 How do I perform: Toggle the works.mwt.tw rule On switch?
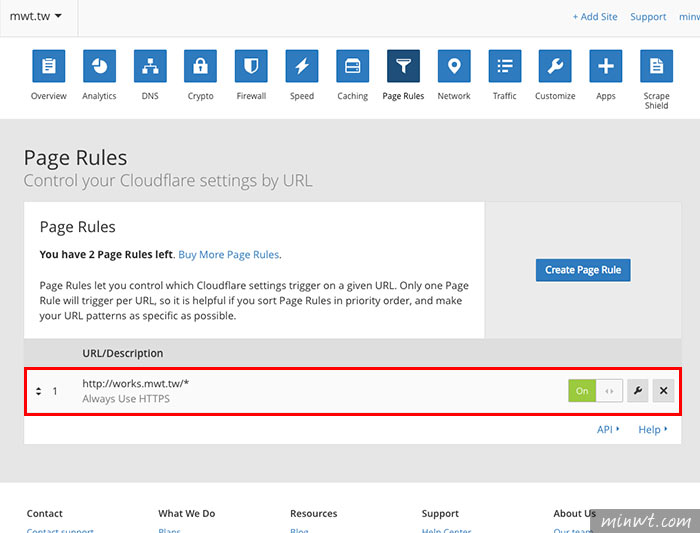point(595,391)
